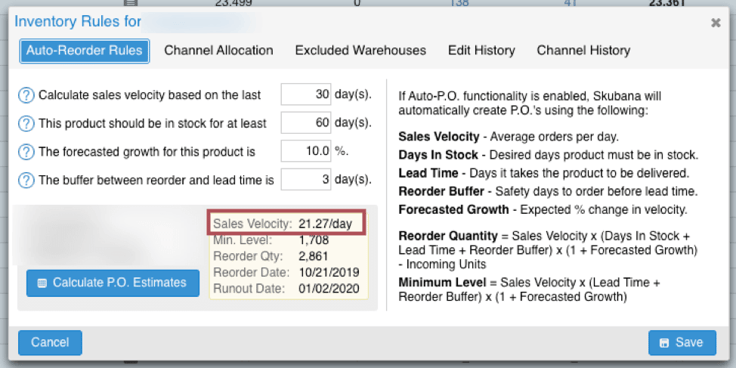736x368 pixels.
Task: Edit the sales velocity days field
Action: (306, 94)
